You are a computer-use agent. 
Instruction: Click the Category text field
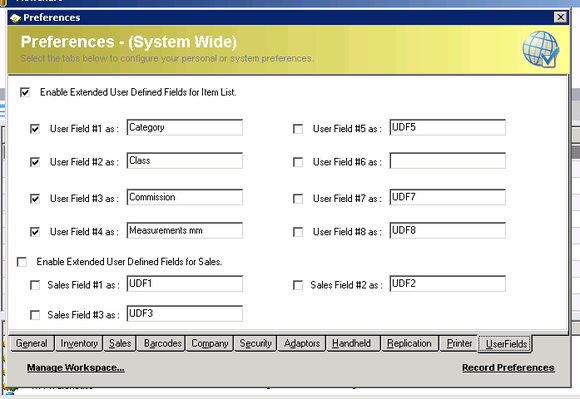(185, 128)
